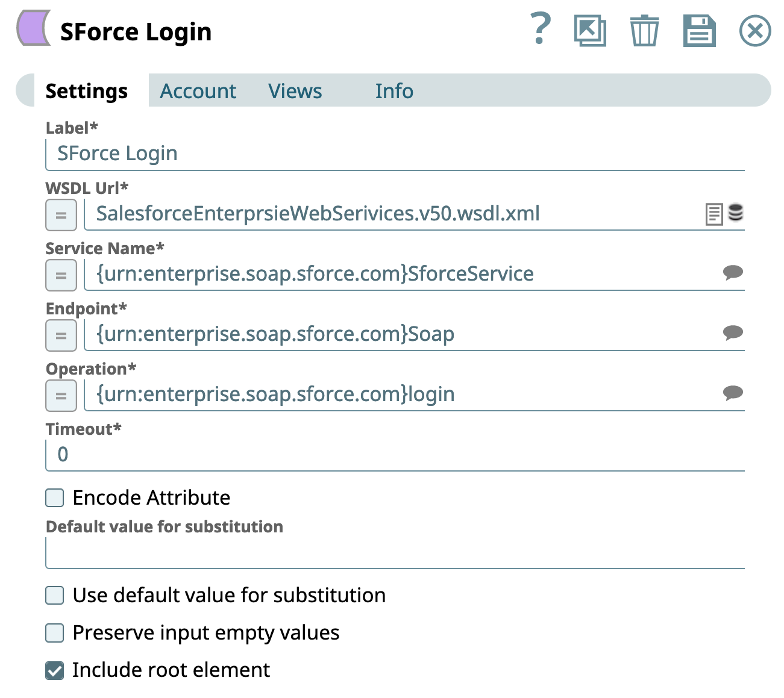Close the SForce Login dialog
Screen dimensions: 784x698
click(754, 31)
